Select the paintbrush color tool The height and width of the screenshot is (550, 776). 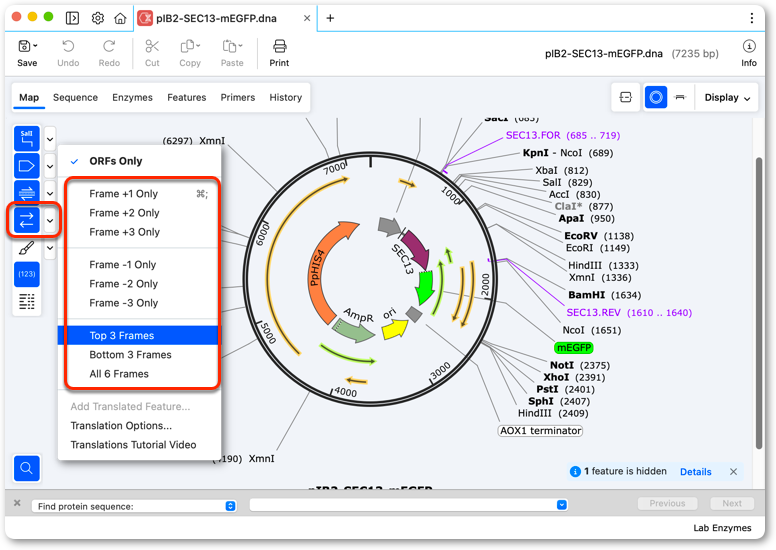[27, 248]
